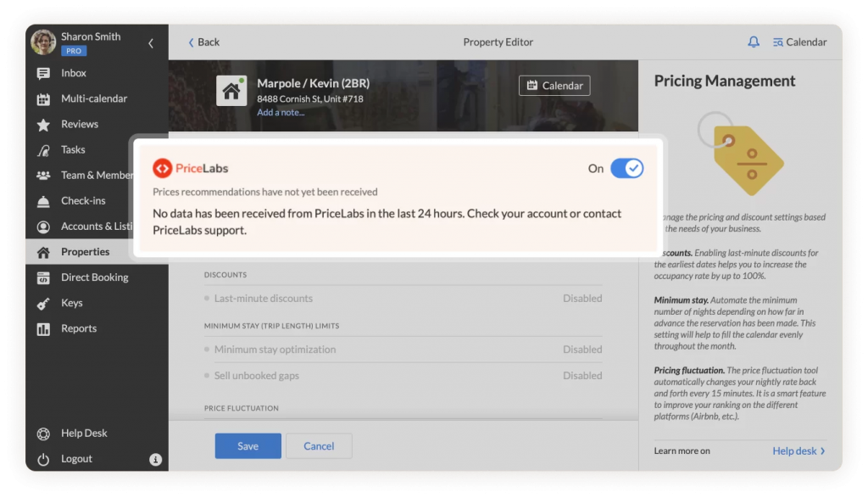
Task: Click Disabled status for Sell unbooked gaps
Action: click(x=582, y=376)
